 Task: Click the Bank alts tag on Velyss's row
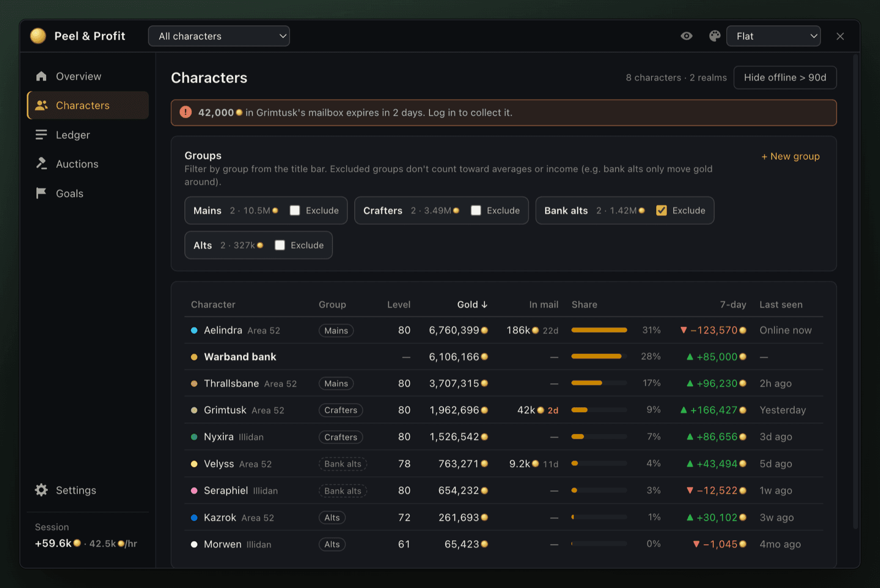343,464
